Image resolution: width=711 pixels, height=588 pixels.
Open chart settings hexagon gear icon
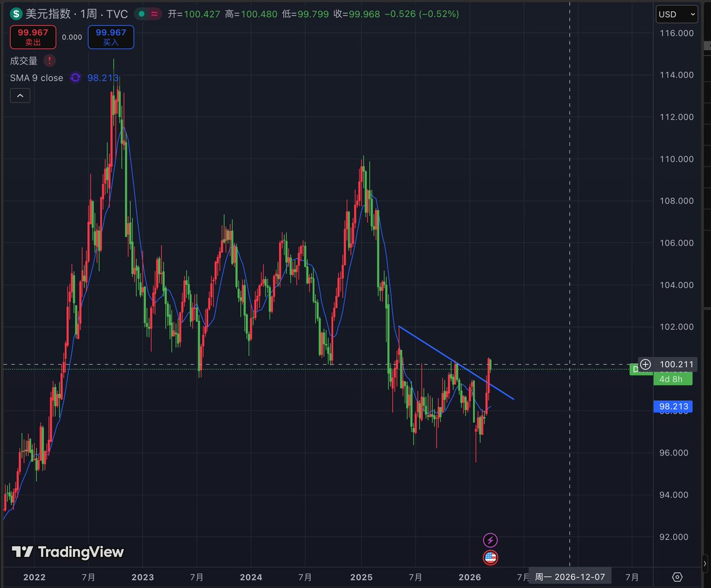click(x=678, y=577)
